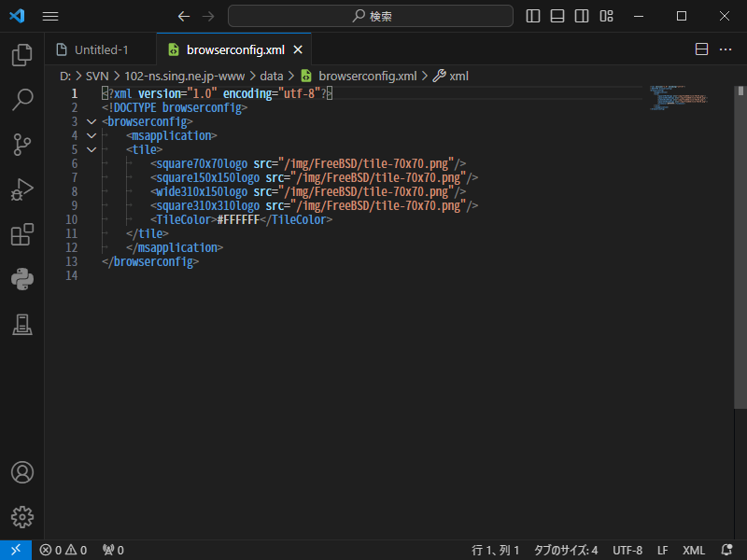Image resolution: width=747 pixels, height=560 pixels.
Task: Open remote window indicator in status bar
Action: (16, 551)
